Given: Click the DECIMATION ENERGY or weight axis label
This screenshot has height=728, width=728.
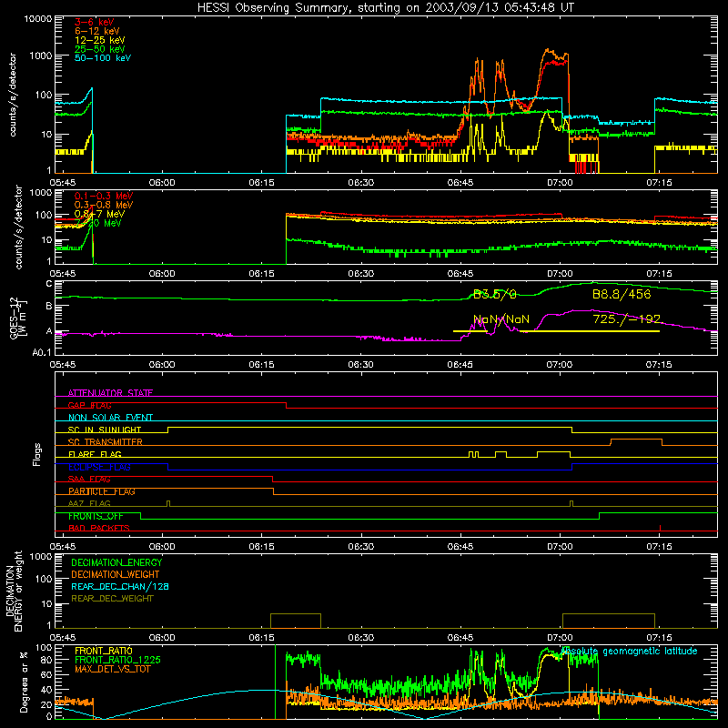Looking at the screenshot, I should 14,591.
